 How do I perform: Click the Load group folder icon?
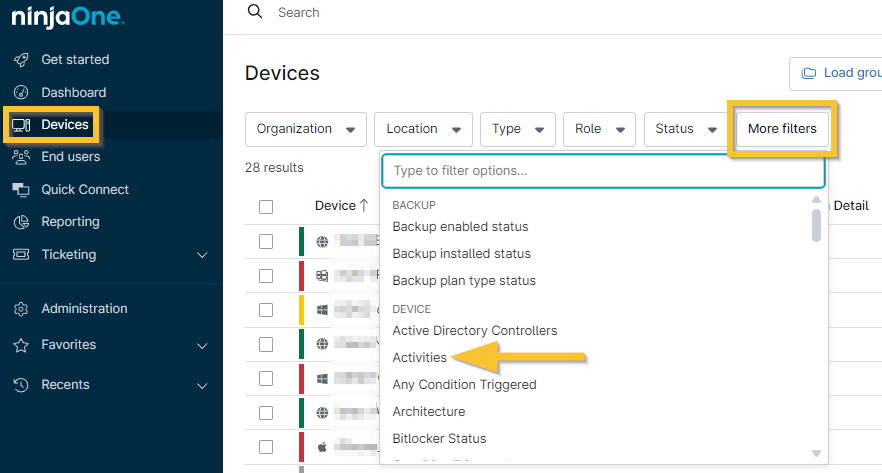click(x=808, y=73)
